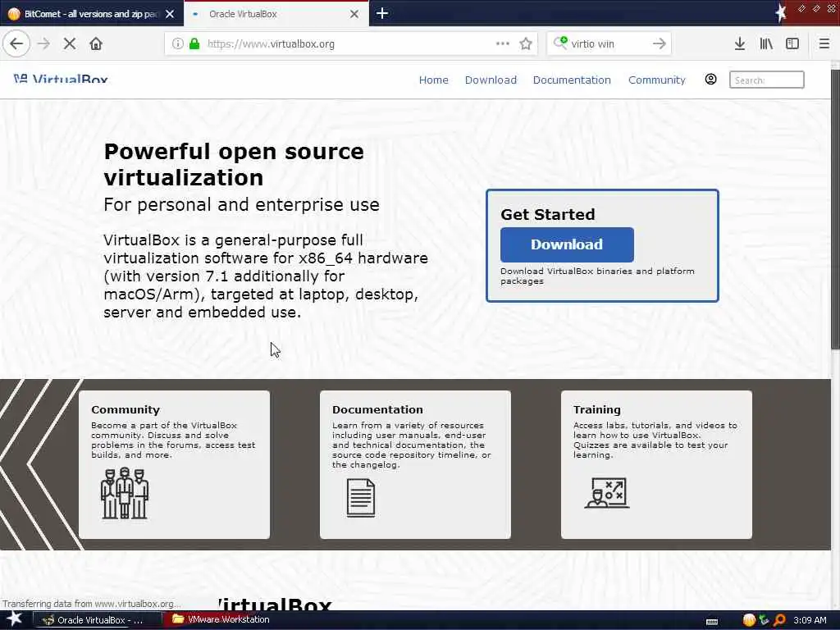Click 'For personal and enterprise use' text
The height and width of the screenshot is (630, 840).
pyautogui.click(x=241, y=204)
